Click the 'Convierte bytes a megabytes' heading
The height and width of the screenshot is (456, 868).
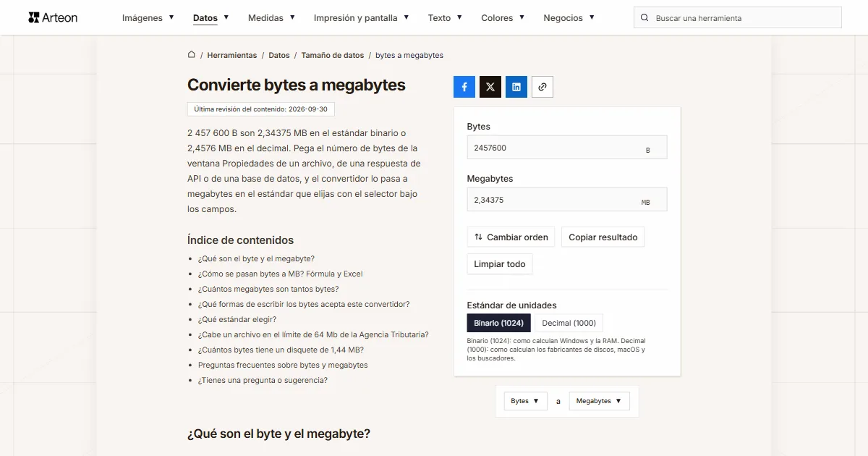click(297, 85)
